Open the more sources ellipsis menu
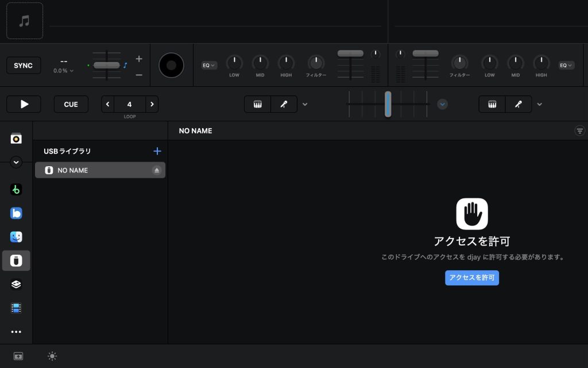 (x=16, y=332)
